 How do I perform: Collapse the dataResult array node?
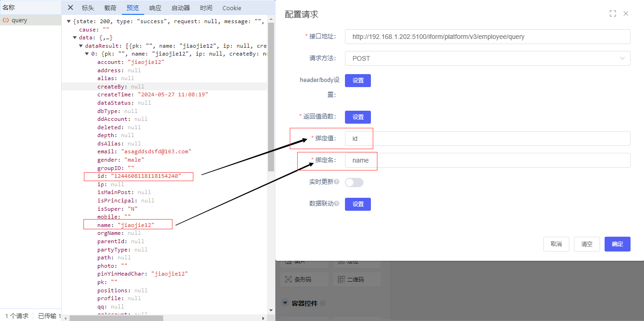point(81,46)
